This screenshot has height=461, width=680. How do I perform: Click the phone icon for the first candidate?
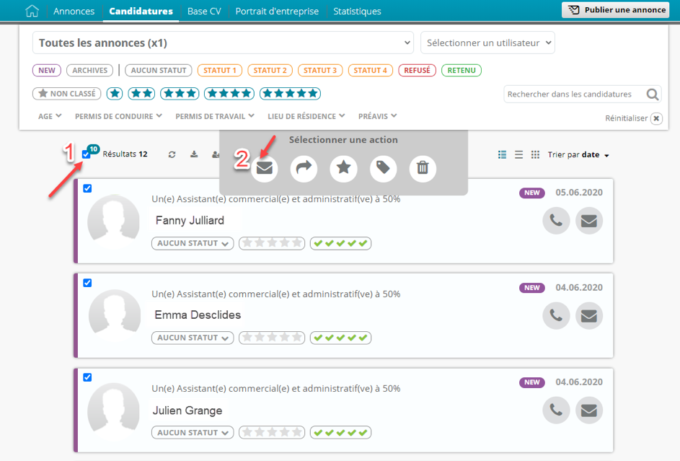pyautogui.click(x=557, y=221)
